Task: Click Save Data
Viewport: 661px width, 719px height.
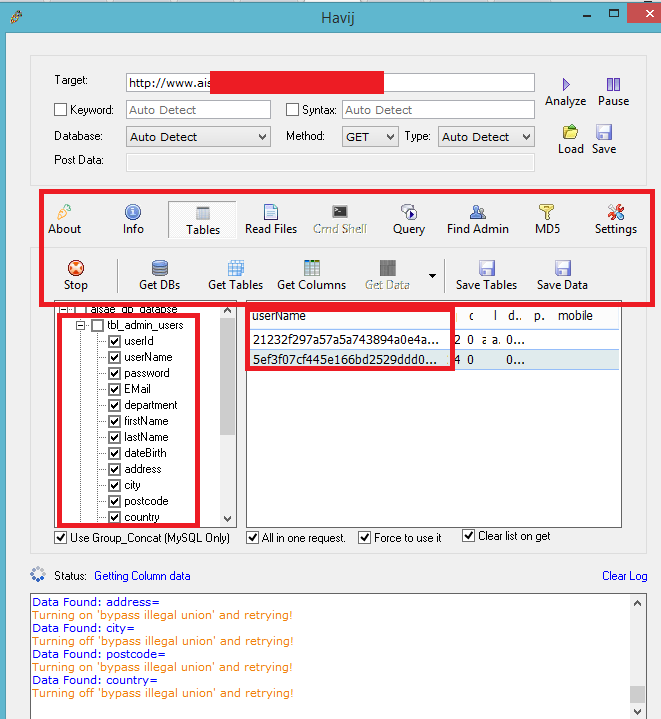Action: pyautogui.click(x=562, y=276)
